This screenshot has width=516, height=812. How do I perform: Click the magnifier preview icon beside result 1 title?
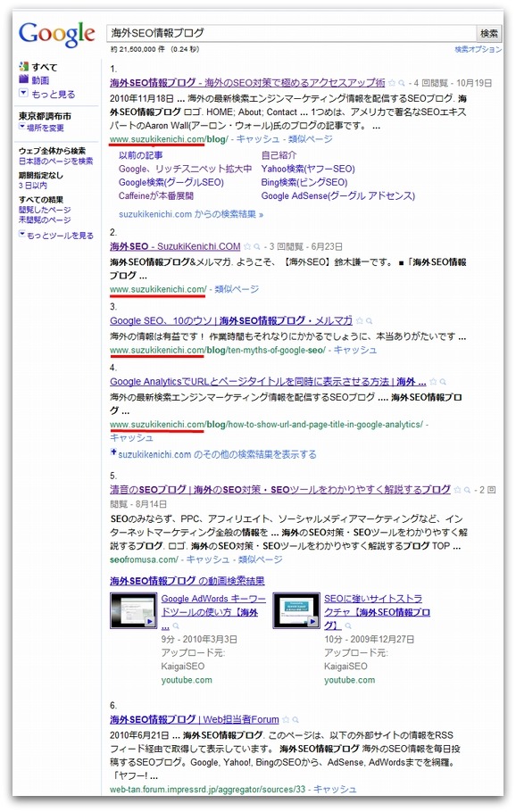pyautogui.click(x=402, y=83)
